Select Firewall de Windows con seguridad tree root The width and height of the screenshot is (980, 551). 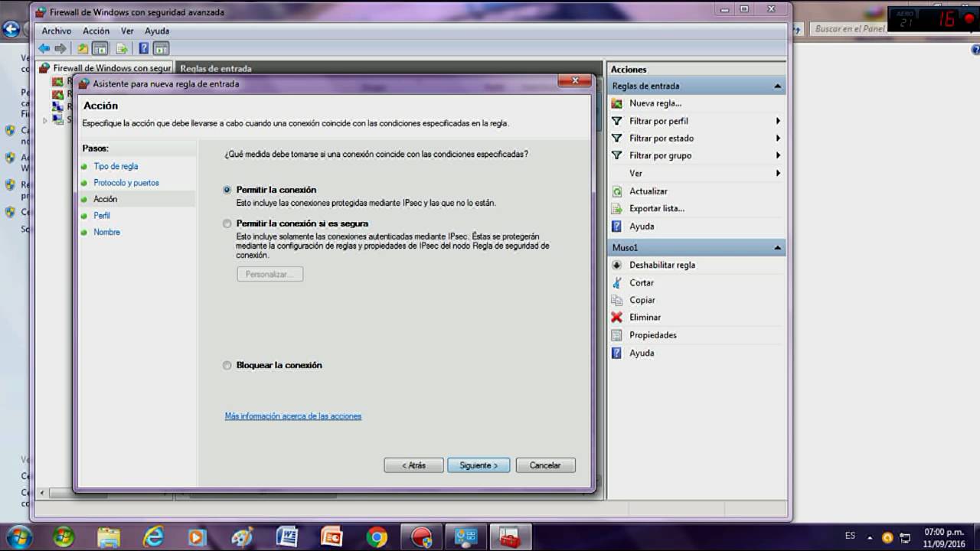[112, 68]
